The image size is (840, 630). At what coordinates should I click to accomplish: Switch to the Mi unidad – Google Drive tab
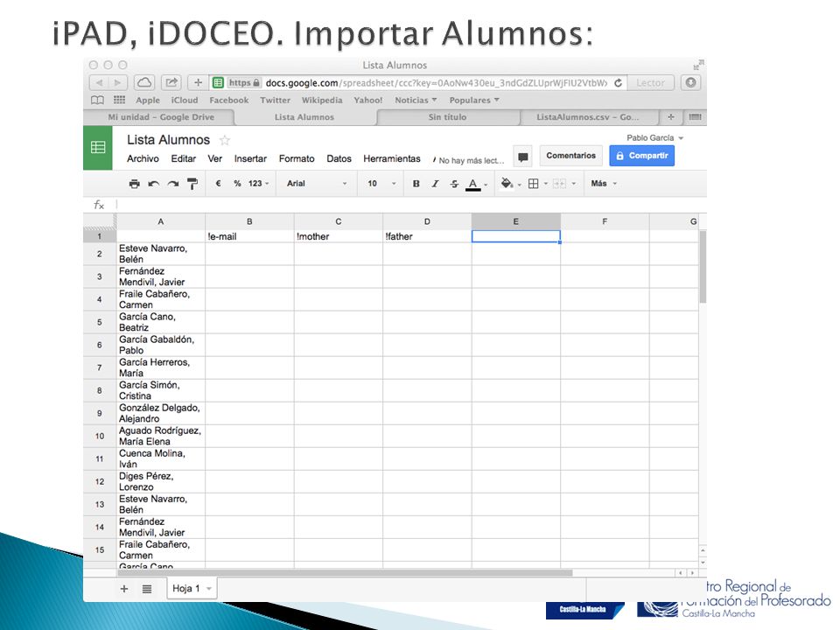[x=159, y=117]
